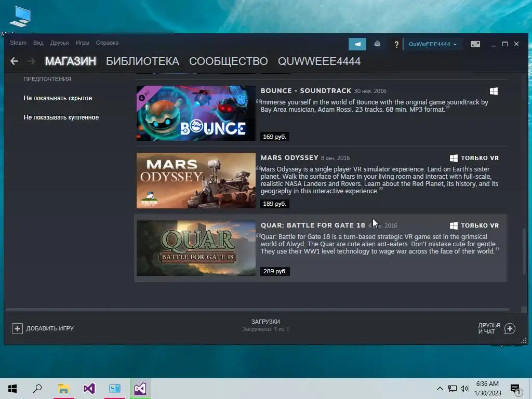Image resolution: width=532 pixels, height=399 pixels.
Task: Open the network tray icon
Action: pyautogui.click(x=453, y=389)
